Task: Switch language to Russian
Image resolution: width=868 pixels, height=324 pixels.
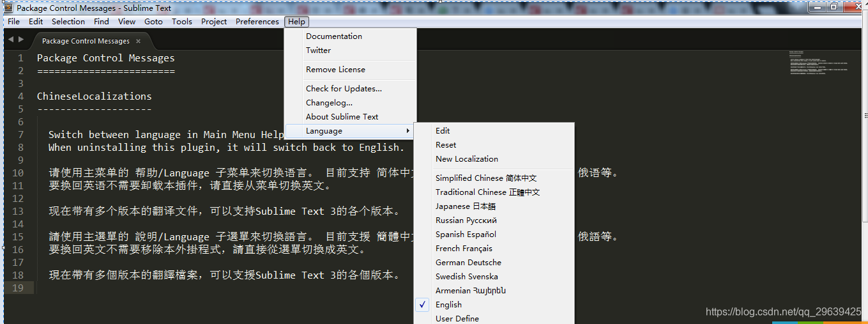Action: (x=494, y=220)
